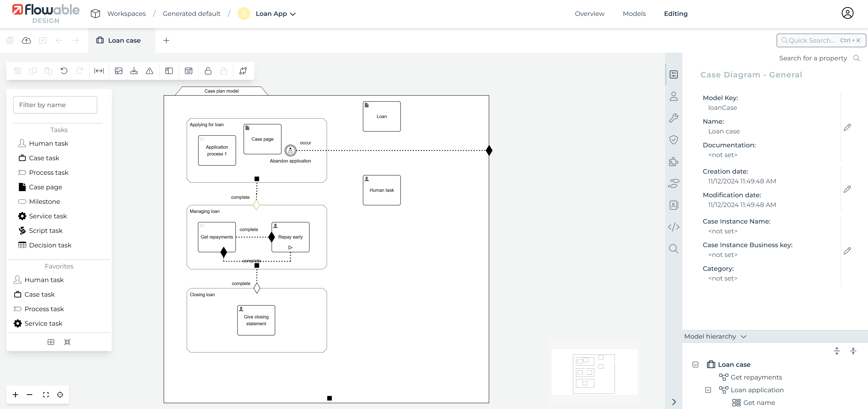The height and width of the screenshot is (409, 868).
Task: Undo the last change in the toolbar
Action: pos(64,71)
